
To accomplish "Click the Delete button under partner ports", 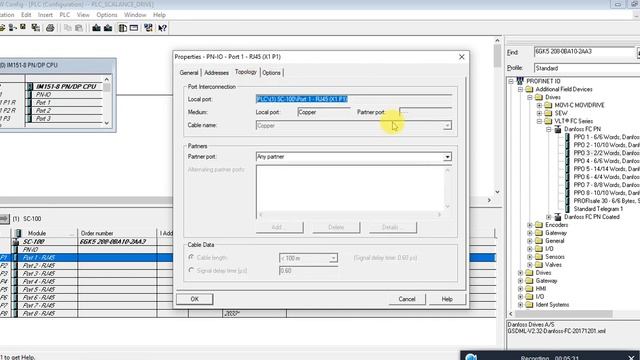I will [x=336, y=227].
